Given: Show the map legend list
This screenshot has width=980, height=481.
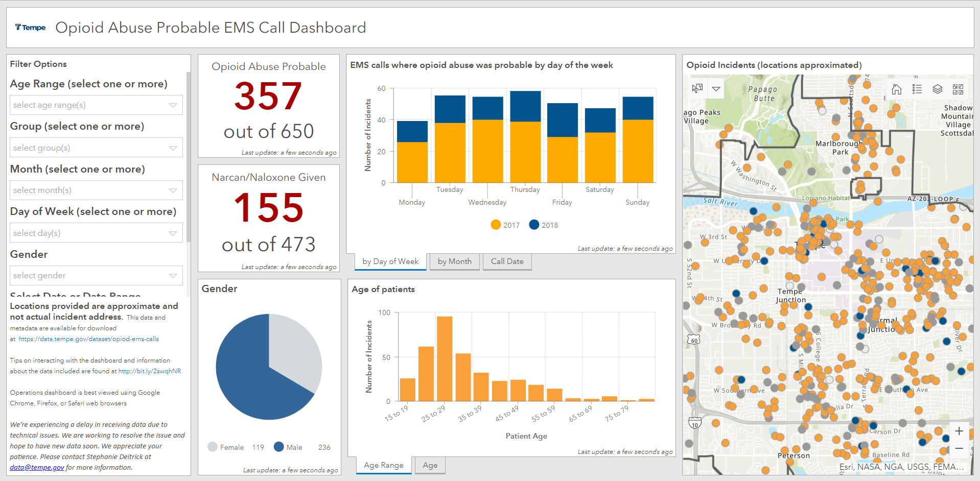Looking at the screenshot, I should tap(917, 89).
